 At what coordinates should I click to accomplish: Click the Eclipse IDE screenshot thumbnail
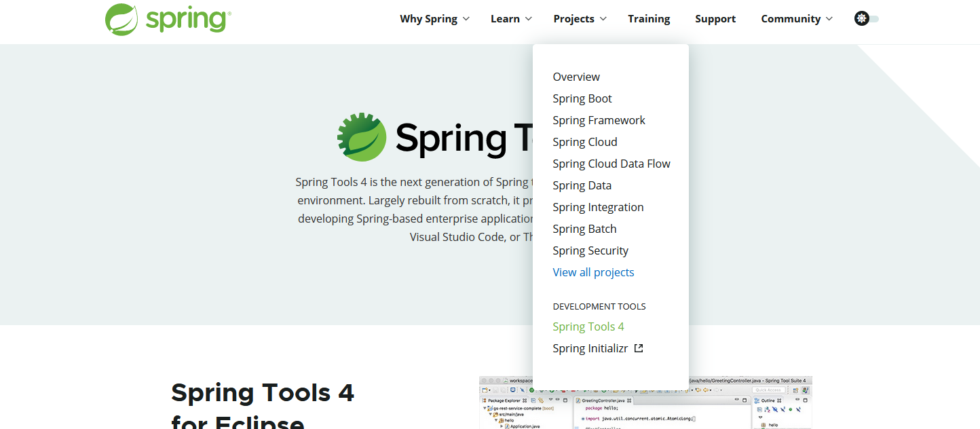point(645,403)
